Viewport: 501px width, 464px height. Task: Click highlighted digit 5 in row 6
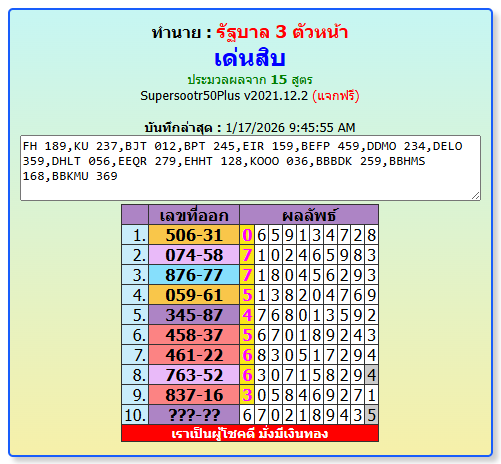coord(247,335)
